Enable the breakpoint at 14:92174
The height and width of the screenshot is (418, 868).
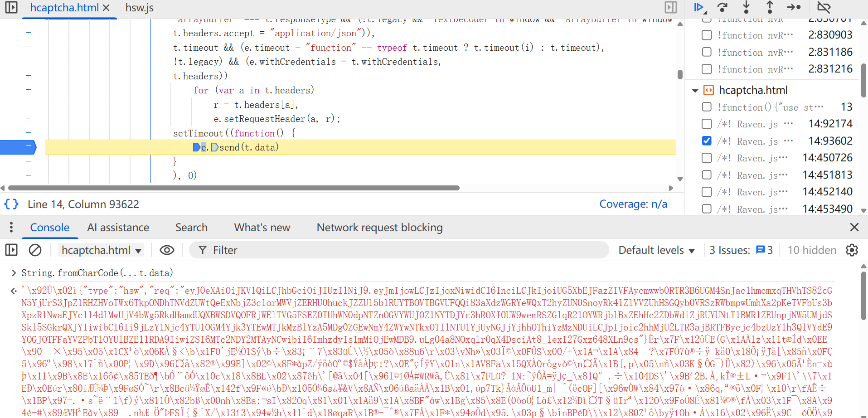click(707, 124)
